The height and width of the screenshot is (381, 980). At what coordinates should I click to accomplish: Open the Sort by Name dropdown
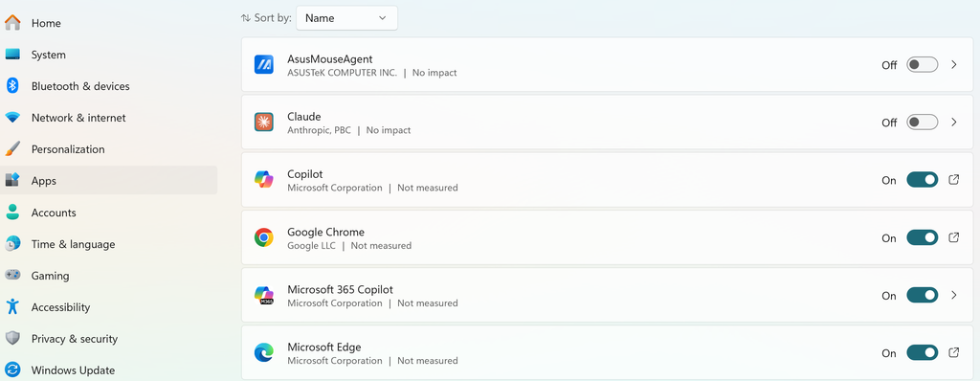[x=346, y=18]
